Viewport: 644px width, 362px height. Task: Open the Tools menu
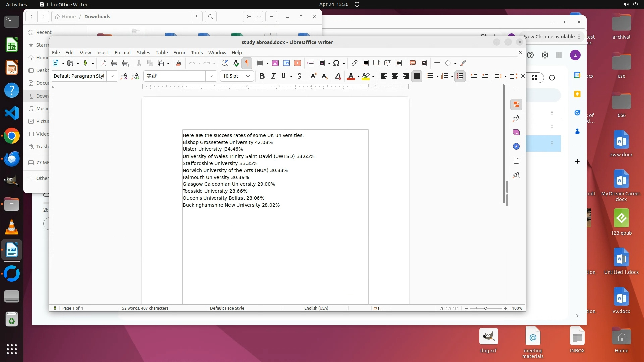[197, 53]
